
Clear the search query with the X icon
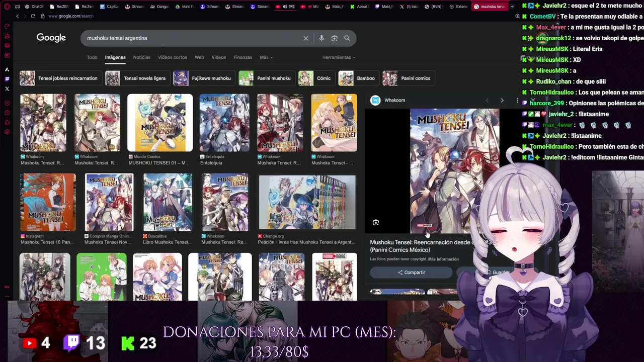pyautogui.click(x=305, y=38)
